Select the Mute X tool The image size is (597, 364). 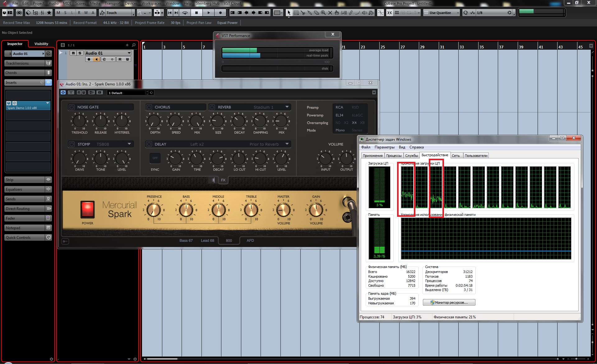[330, 13]
